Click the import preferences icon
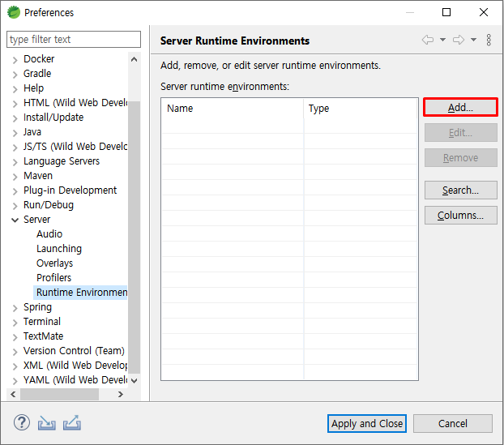 pyautogui.click(x=47, y=423)
